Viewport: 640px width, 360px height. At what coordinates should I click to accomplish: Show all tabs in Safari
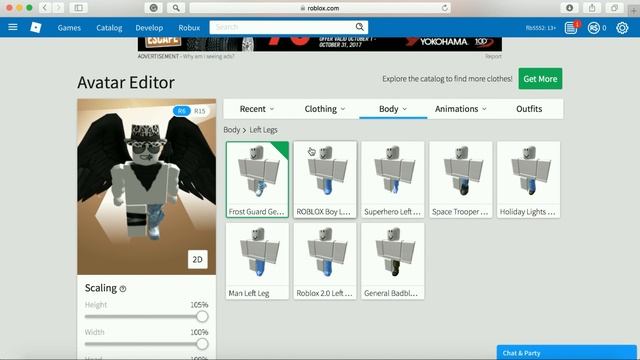pos(614,8)
